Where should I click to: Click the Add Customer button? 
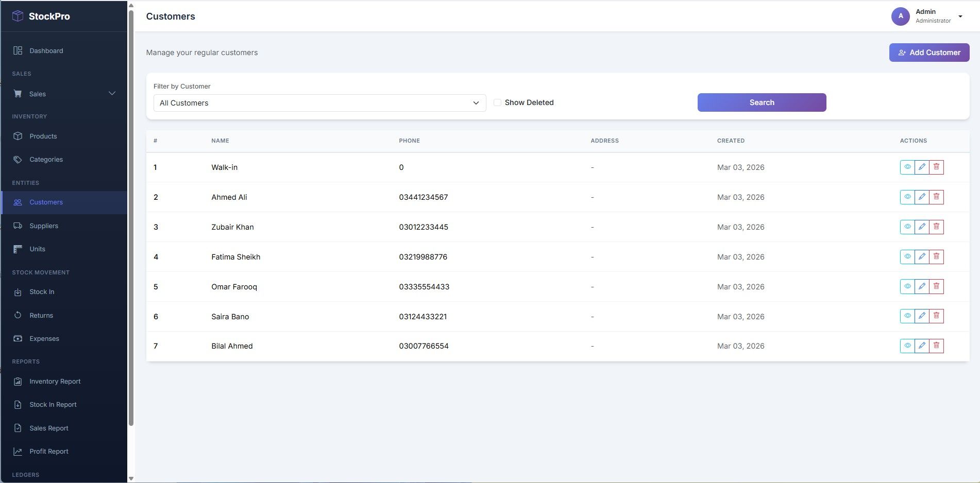(x=929, y=53)
